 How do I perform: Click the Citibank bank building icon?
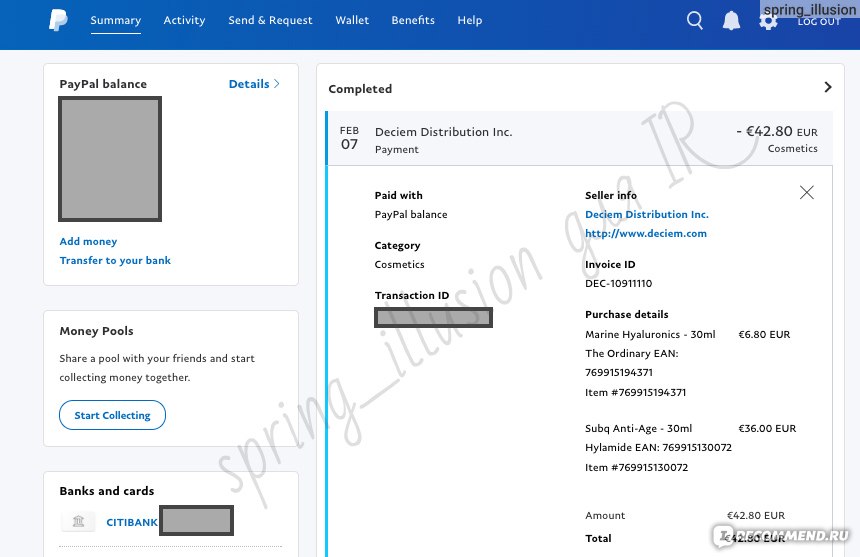[x=78, y=521]
